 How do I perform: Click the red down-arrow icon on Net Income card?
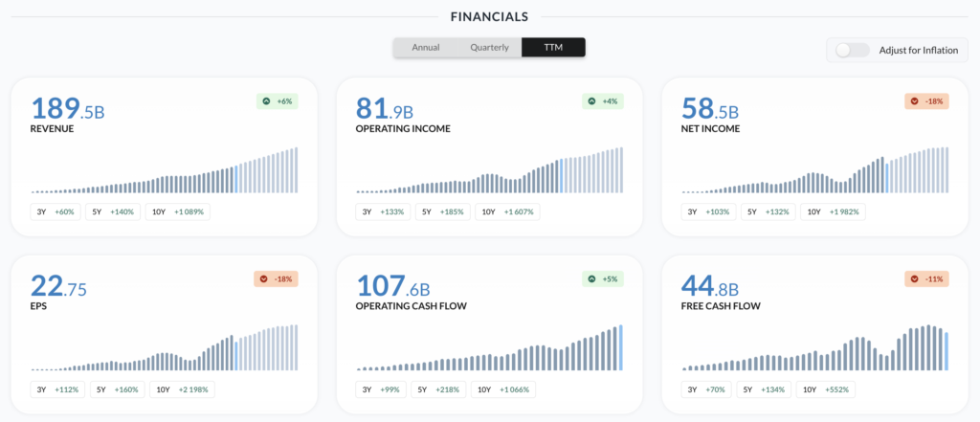pos(917,100)
